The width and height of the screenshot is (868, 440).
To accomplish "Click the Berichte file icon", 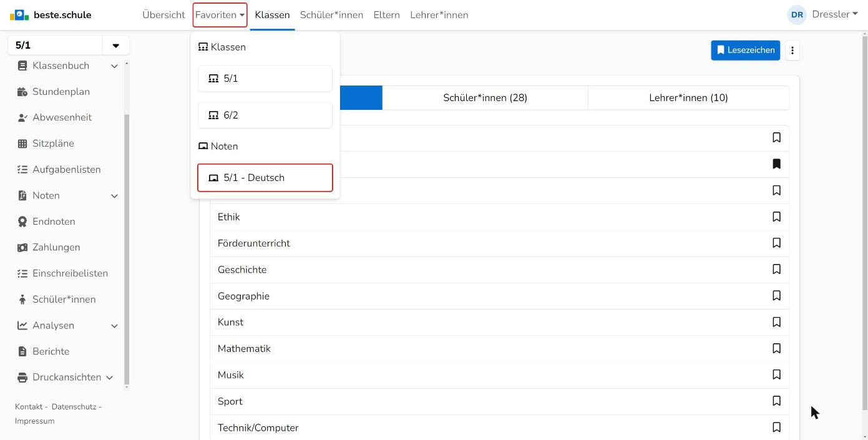I will pyautogui.click(x=22, y=351).
